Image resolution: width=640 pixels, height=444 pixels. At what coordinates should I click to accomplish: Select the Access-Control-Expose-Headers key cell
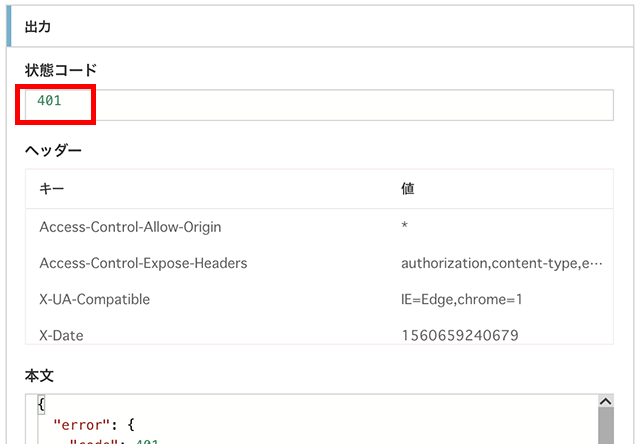(143, 263)
